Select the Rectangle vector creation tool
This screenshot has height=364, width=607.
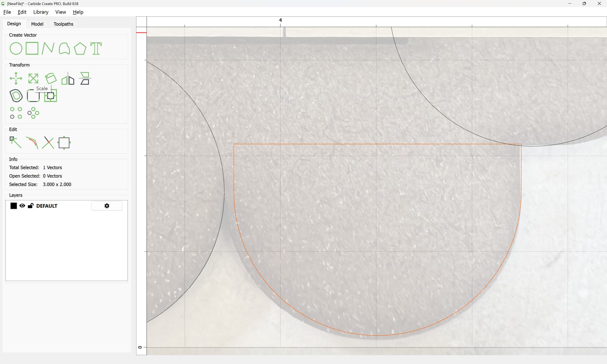click(32, 49)
